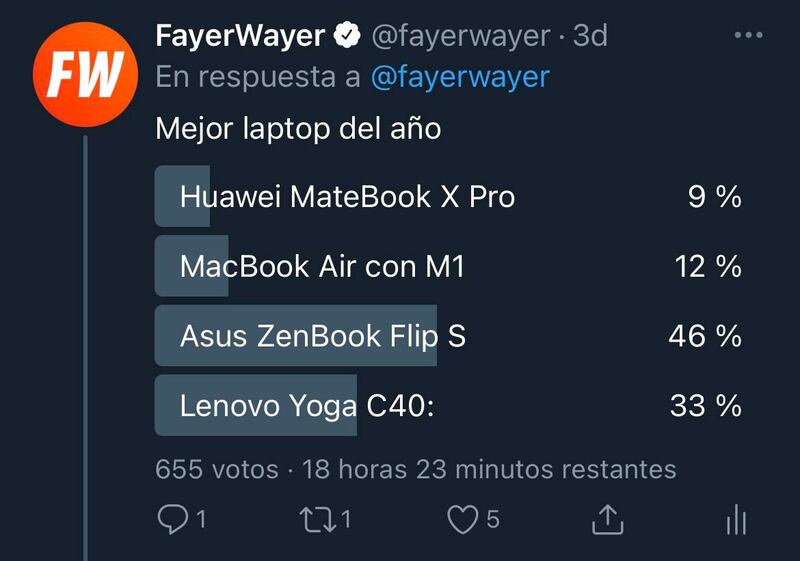Select the Asus ZenBook Flip S option

click(x=448, y=336)
